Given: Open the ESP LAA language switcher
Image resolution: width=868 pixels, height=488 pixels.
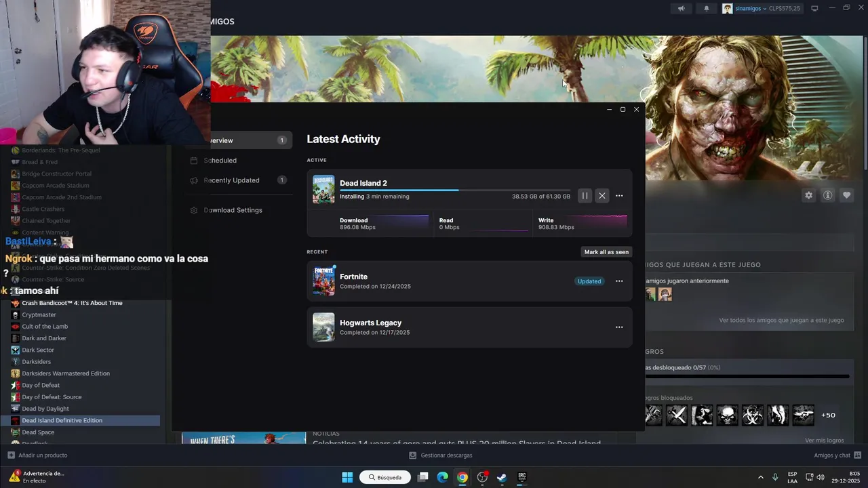Looking at the screenshot, I should click(x=792, y=477).
